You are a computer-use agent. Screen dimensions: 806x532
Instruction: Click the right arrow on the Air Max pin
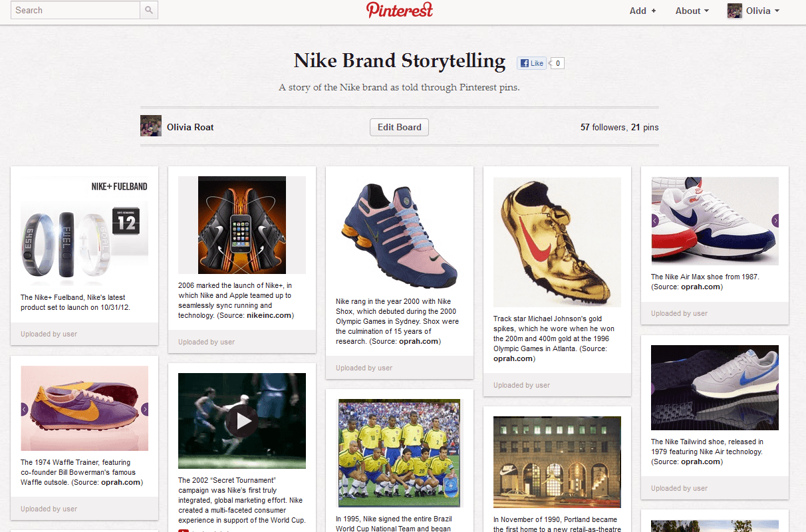pyautogui.click(x=775, y=219)
